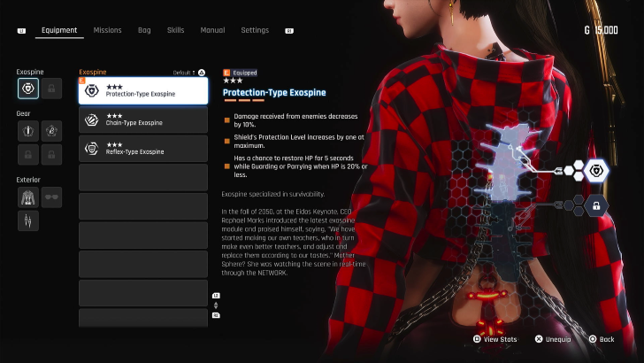The height and width of the screenshot is (363, 644).
Task: Choose Chain-Type Exospine from list
Action: [143, 120]
